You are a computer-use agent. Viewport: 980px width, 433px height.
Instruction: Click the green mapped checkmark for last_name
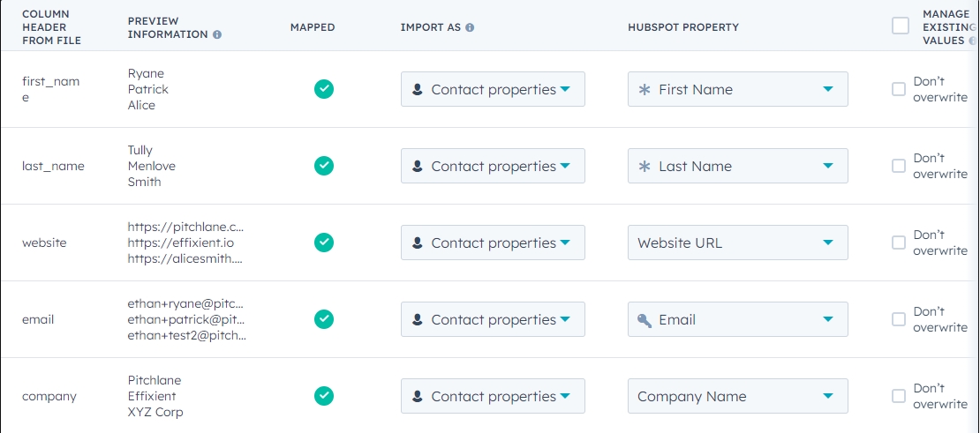(324, 166)
